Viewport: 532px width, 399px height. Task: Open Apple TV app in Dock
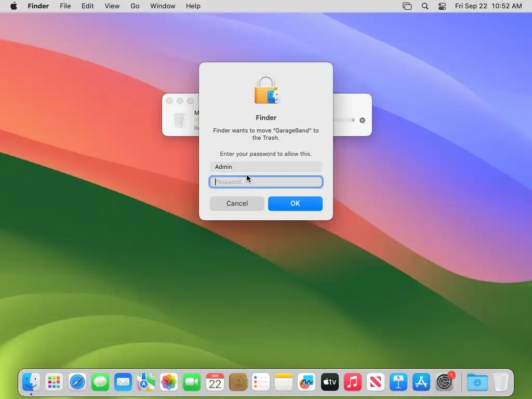(330, 382)
